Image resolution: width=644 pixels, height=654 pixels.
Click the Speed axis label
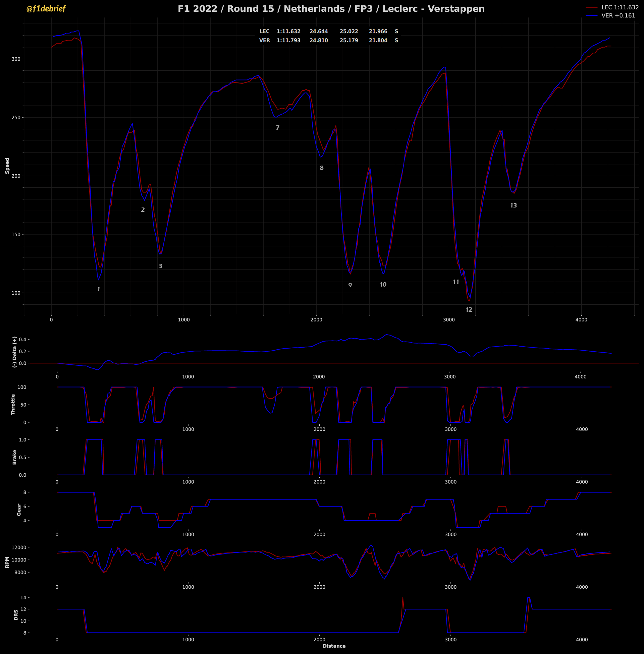pyautogui.click(x=7, y=166)
